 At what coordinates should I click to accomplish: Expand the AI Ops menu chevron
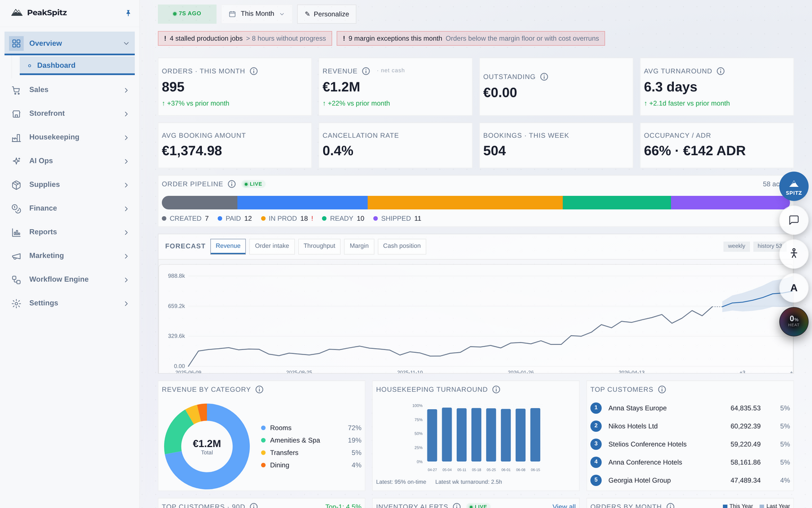click(126, 161)
